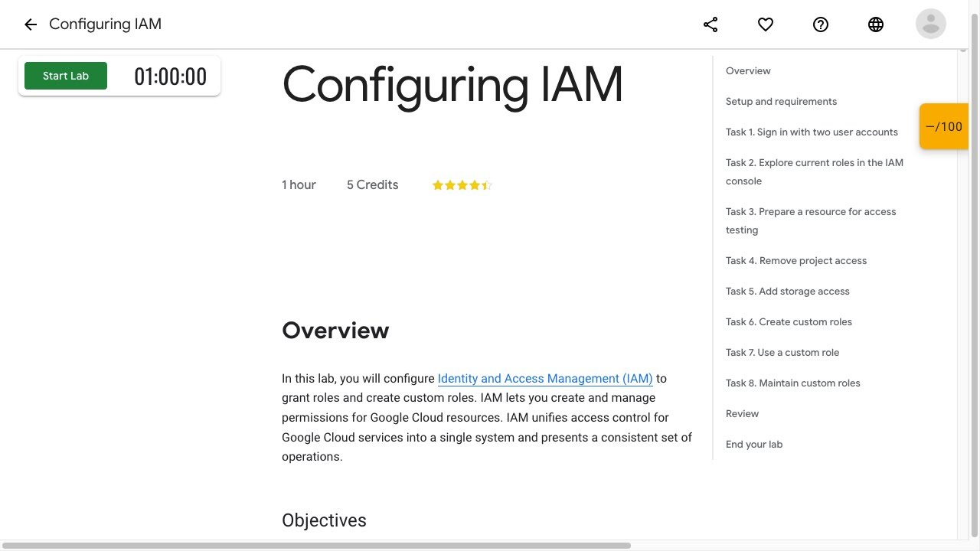
Task: Jump to Setup and requirements section
Action: 781,101
